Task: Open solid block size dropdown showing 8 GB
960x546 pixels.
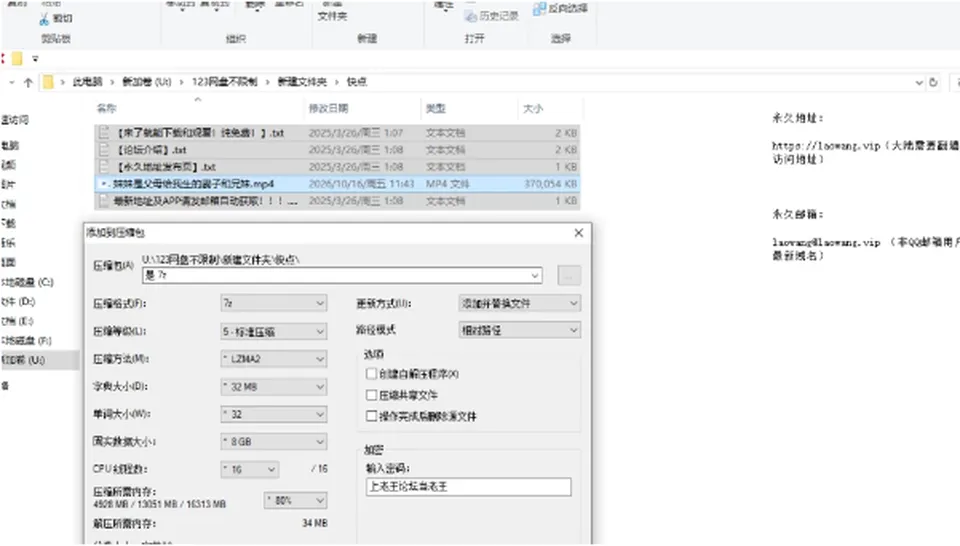Action: pos(274,441)
